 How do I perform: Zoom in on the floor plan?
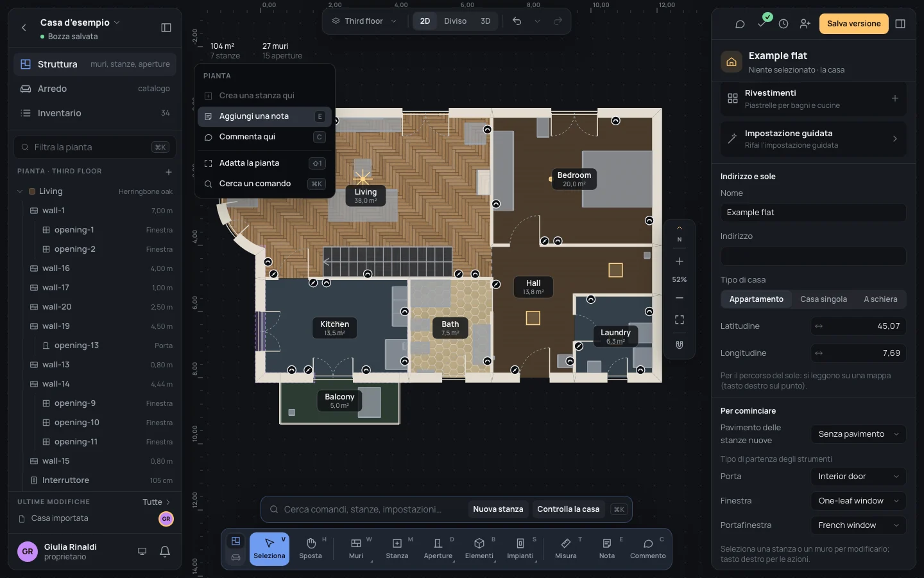coord(680,261)
